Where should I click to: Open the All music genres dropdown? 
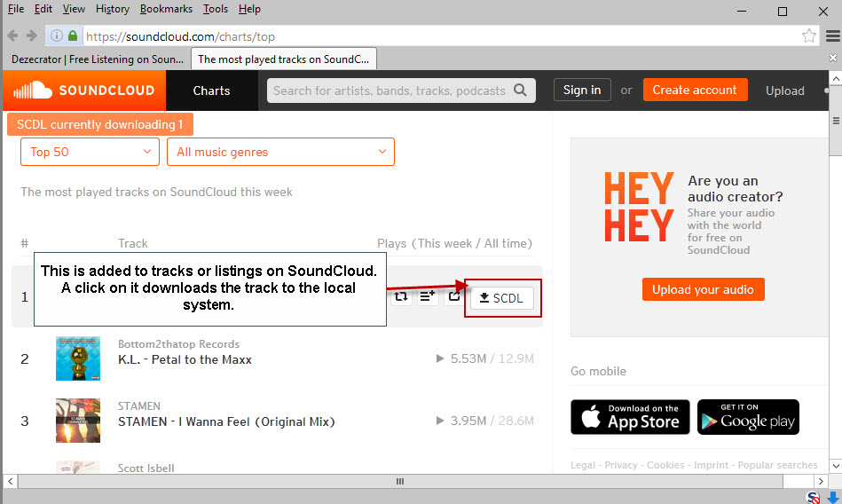(280, 152)
